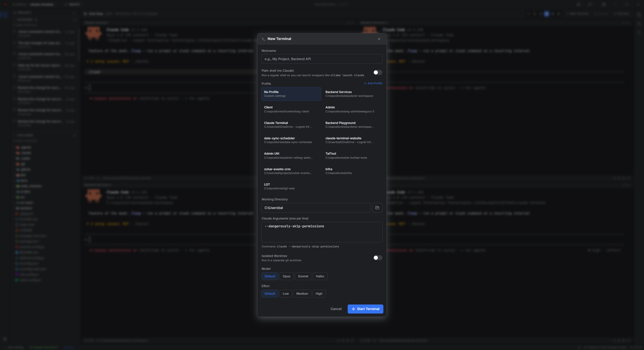Select the zohar-events-crm profile
The height and width of the screenshot is (350, 644).
291,171
